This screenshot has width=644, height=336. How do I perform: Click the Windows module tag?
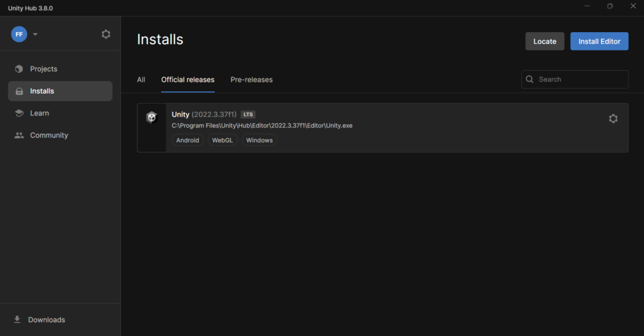click(259, 140)
